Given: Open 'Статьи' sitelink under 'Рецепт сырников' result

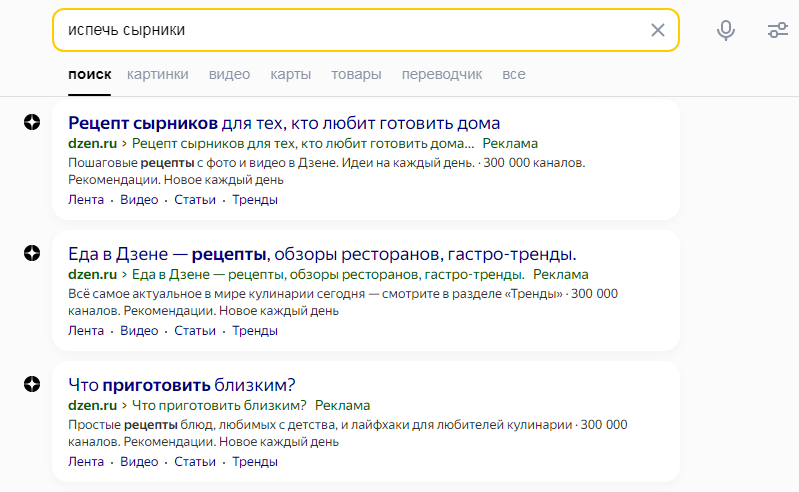Looking at the screenshot, I should click(x=195, y=200).
